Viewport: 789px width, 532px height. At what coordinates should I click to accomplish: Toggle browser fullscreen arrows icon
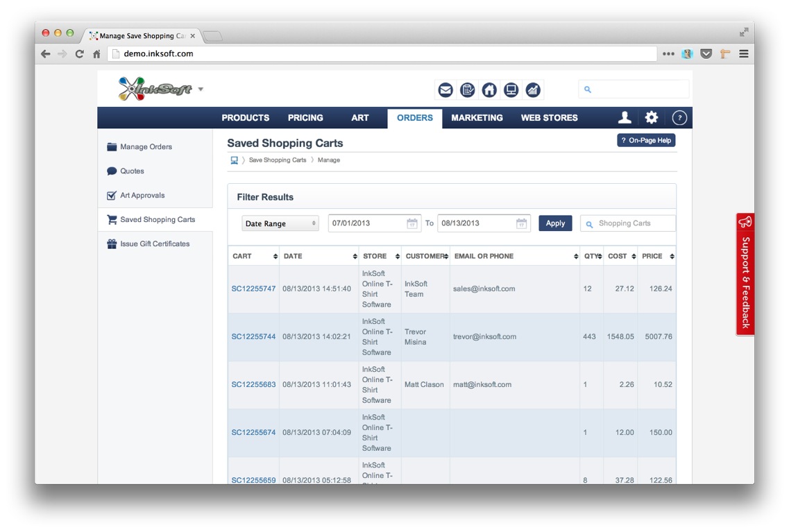click(744, 32)
